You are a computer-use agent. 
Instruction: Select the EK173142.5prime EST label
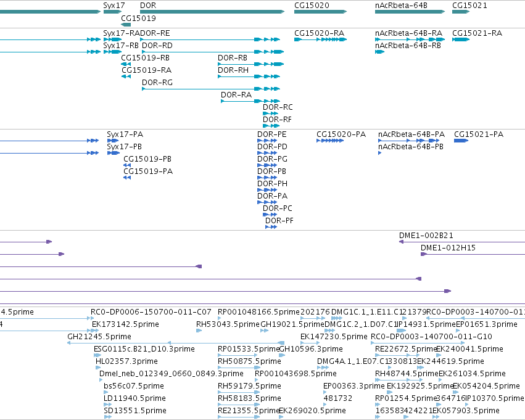pyautogui.click(x=126, y=324)
